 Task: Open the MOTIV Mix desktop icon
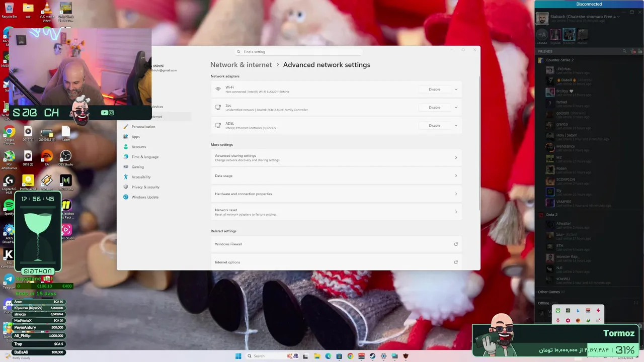[65, 182]
